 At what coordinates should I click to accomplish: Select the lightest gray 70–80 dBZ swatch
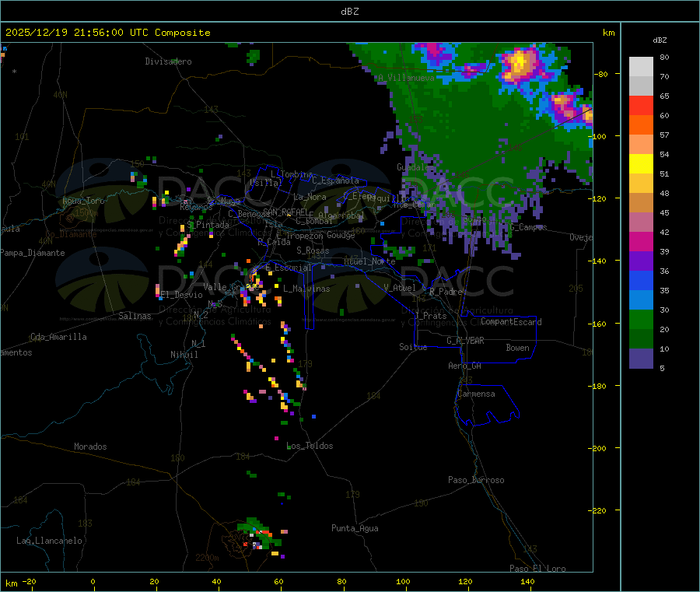point(641,67)
